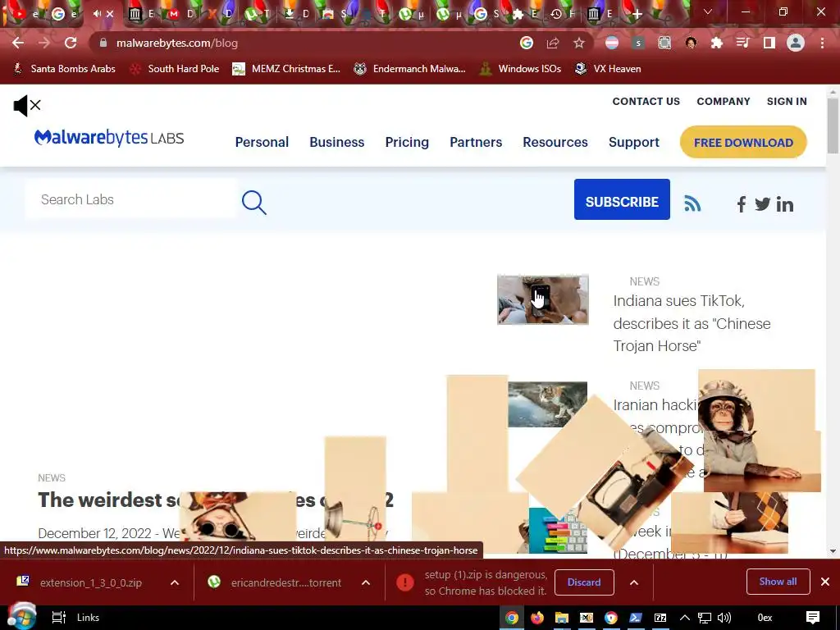This screenshot has width=840, height=630.
Task: Open PowerShell from the taskbar
Action: [x=636, y=618]
